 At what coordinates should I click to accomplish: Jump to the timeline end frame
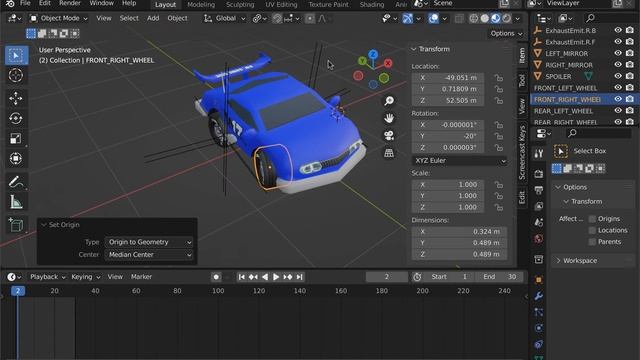[x=300, y=277]
